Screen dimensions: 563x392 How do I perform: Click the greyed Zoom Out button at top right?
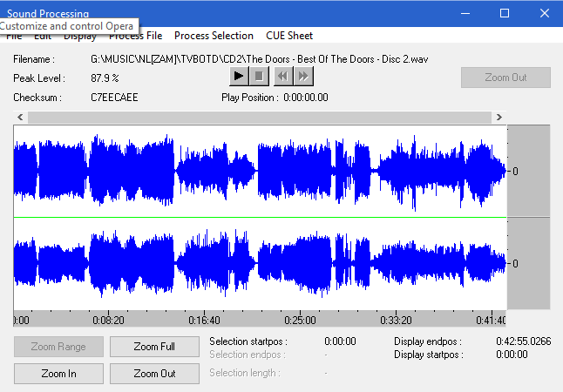(x=505, y=78)
